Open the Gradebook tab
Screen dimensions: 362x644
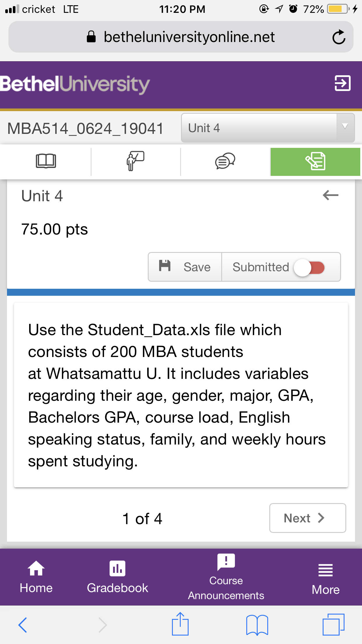pyautogui.click(x=117, y=577)
